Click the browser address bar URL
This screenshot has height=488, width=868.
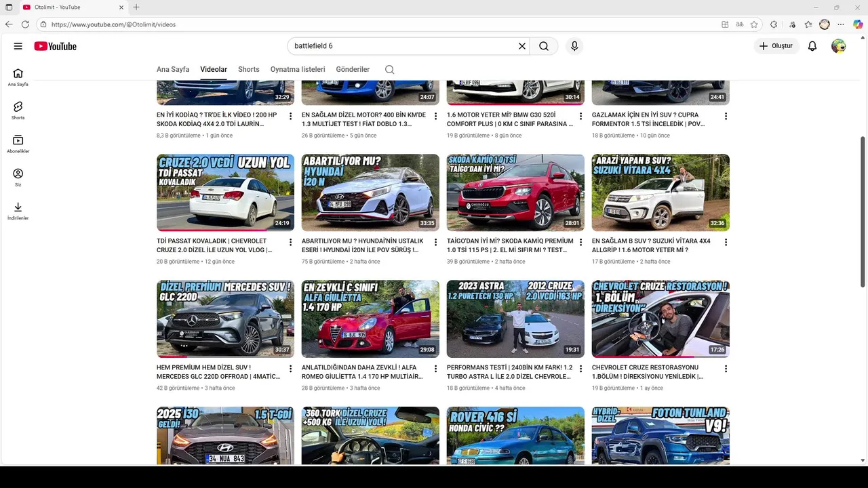click(x=113, y=24)
